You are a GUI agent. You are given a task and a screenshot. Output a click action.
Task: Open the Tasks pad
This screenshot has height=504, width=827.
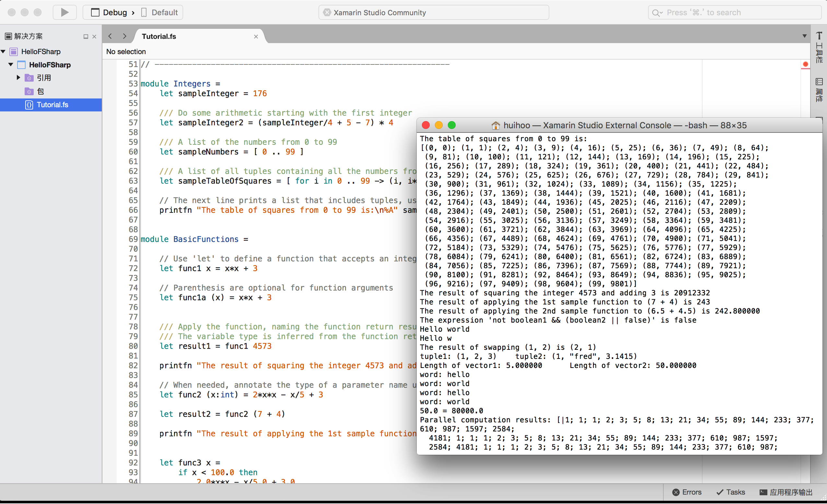[x=731, y=492]
